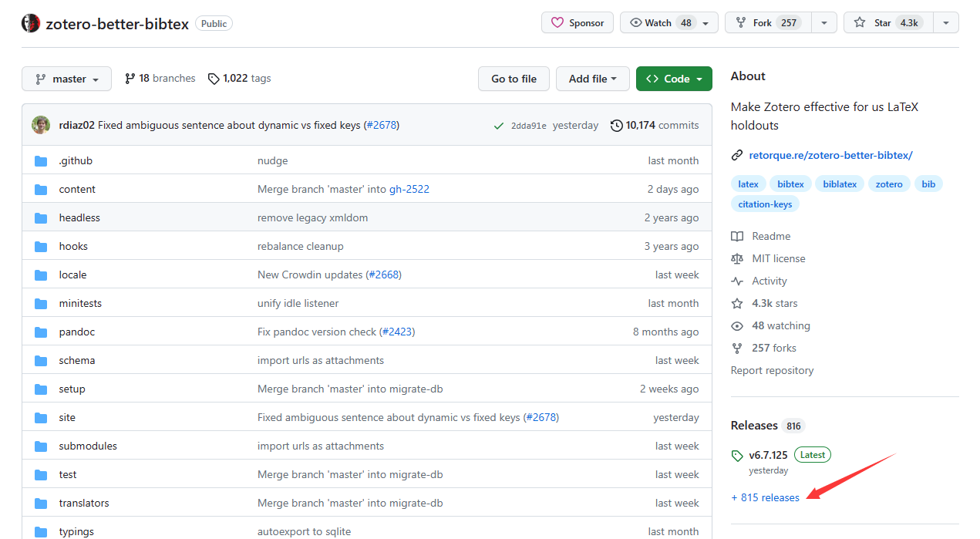Click the repository owner avatar icon

click(31, 23)
